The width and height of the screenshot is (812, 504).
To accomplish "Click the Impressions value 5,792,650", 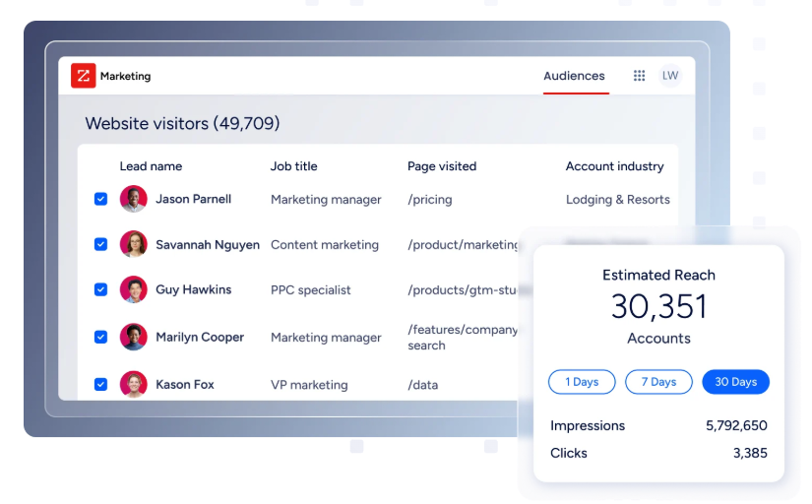I will point(736,426).
